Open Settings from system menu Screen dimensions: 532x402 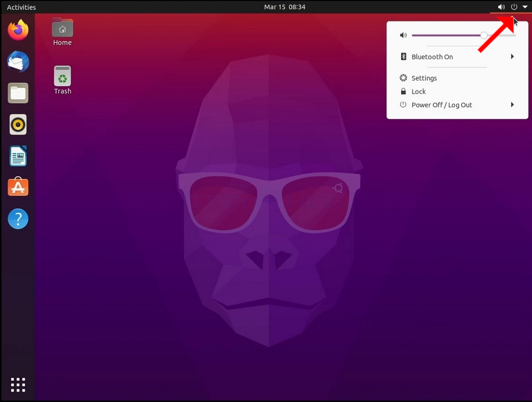457,77
